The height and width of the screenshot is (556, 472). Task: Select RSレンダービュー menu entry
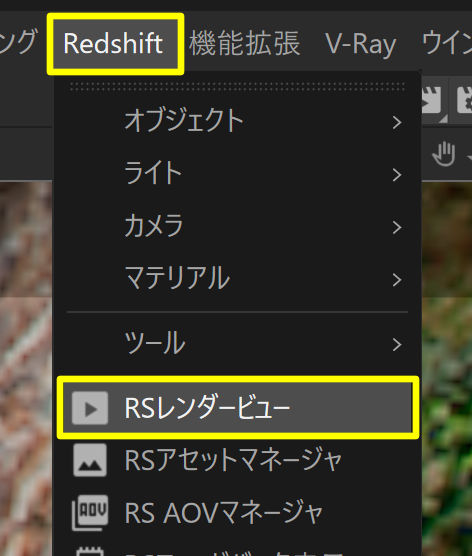coord(238,408)
